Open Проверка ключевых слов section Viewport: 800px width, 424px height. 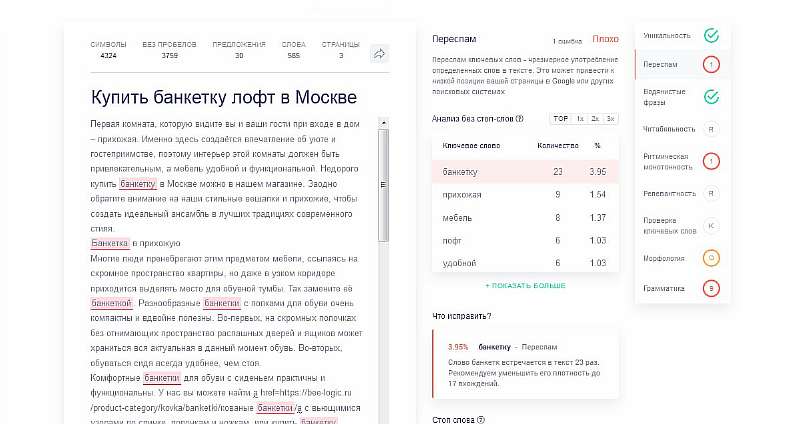[x=669, y=226]
